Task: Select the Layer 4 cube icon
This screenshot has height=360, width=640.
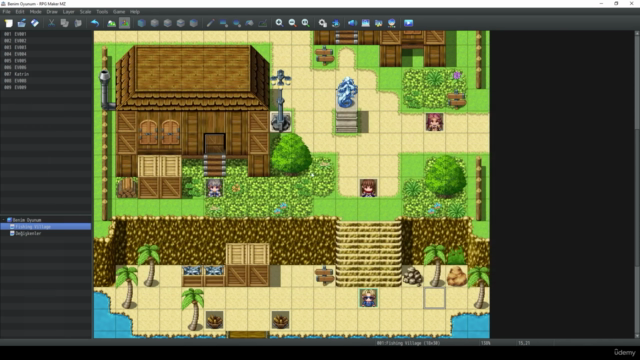Action: tap(193, 23)
